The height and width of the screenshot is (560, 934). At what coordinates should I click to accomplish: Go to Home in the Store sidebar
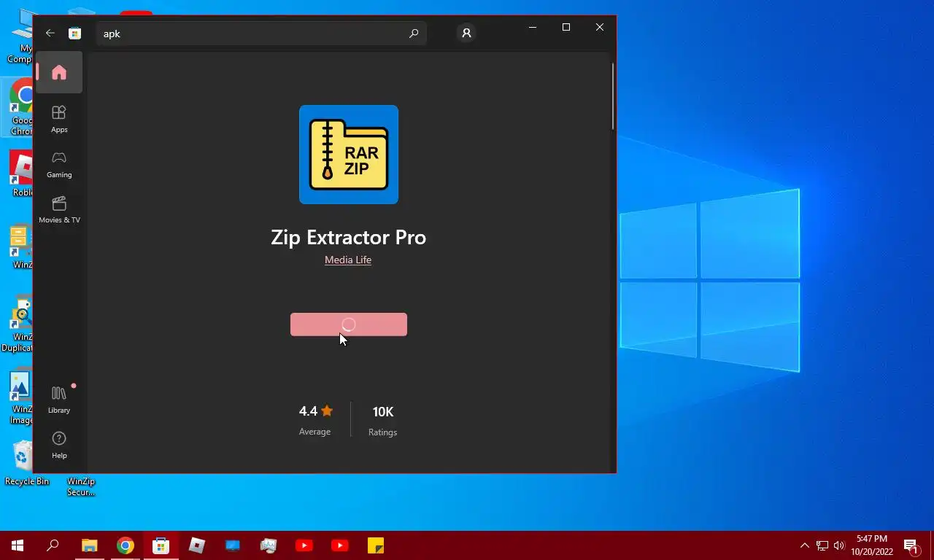click(59, 72)
